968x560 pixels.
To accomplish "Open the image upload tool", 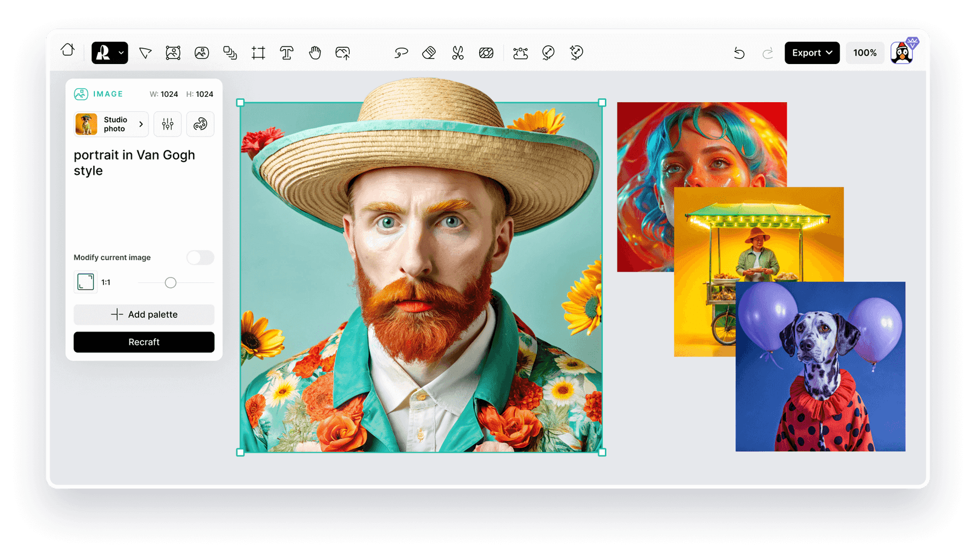I will [342, 53].
